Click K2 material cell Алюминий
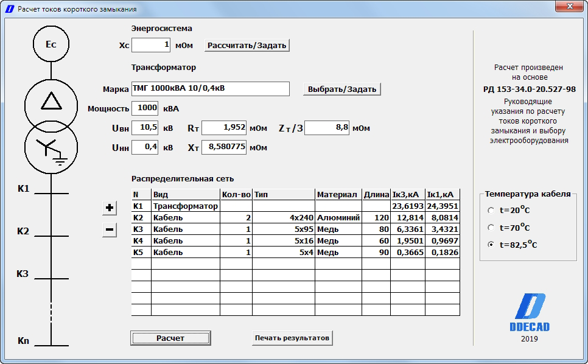 coord(338,217)
